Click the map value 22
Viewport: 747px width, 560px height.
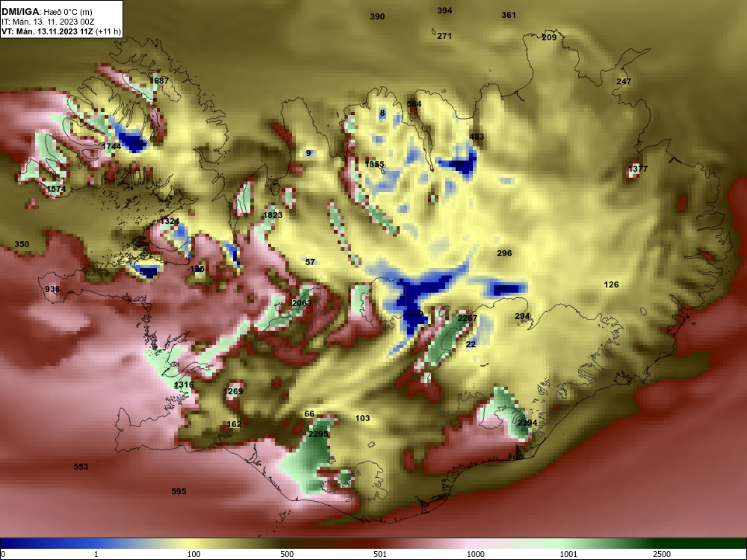471,344
